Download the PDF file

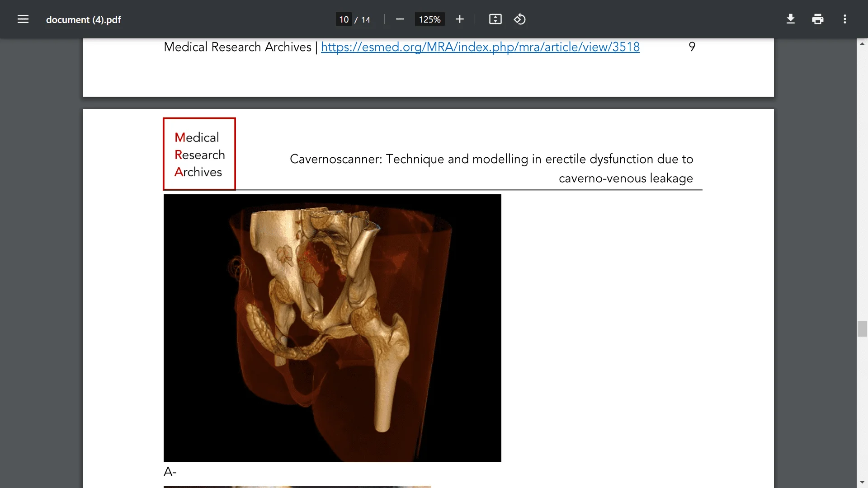tap(791, 19)
